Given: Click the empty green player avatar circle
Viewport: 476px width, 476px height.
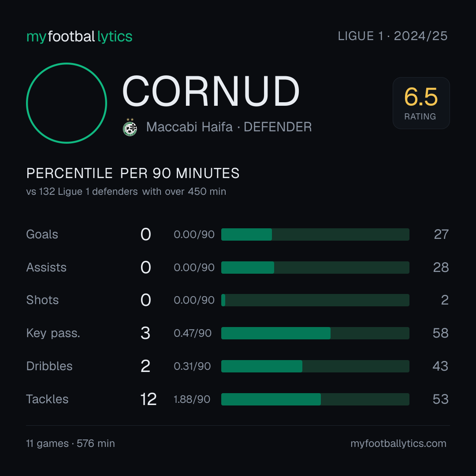Looking at the screenshot, I should coord(67,103).
